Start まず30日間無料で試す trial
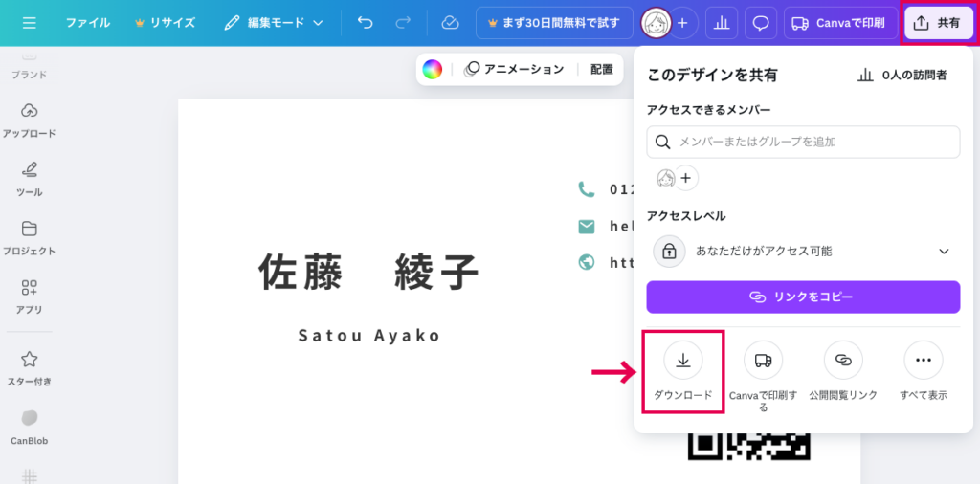980x484 pixels. click(x=554, y=23)
